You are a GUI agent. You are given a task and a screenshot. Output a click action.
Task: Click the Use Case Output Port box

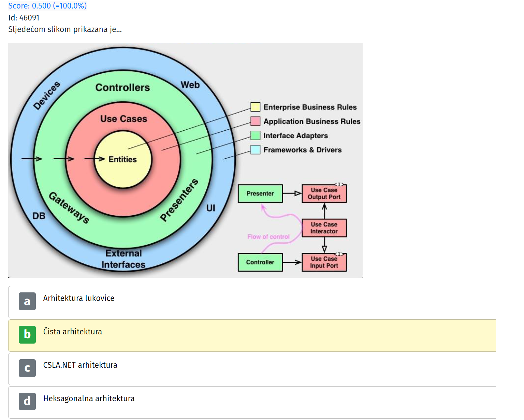[324, 193]
